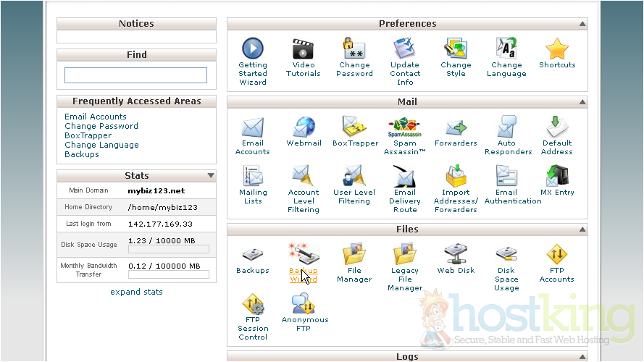
Task: Collapse the Preferences section
Action: point(582,24)
